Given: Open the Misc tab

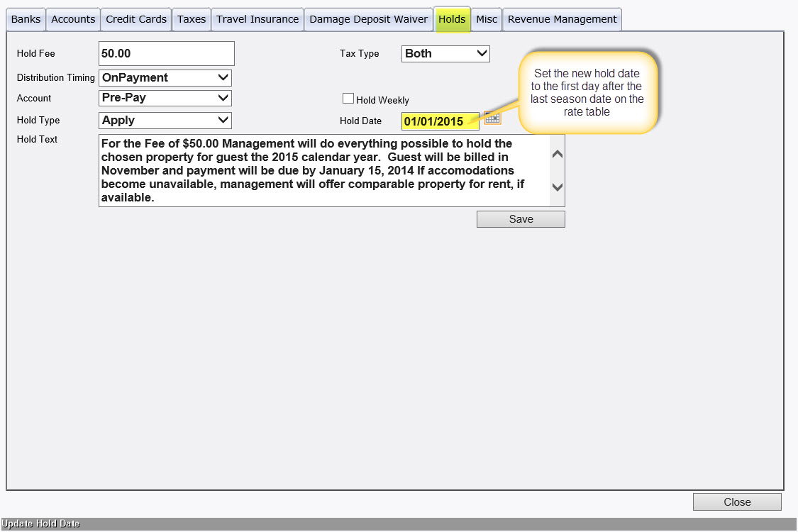Looking at the screenshot, I should [487, 19].
